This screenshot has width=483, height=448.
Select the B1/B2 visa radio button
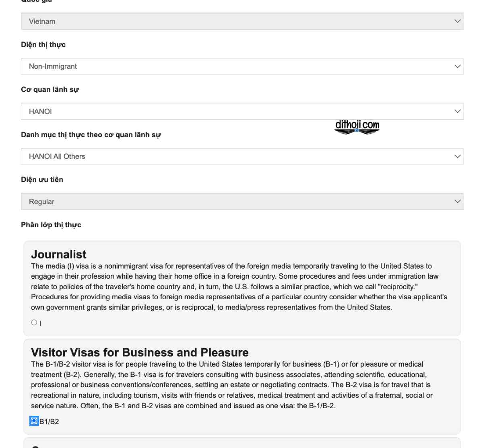tap(34, 421)
